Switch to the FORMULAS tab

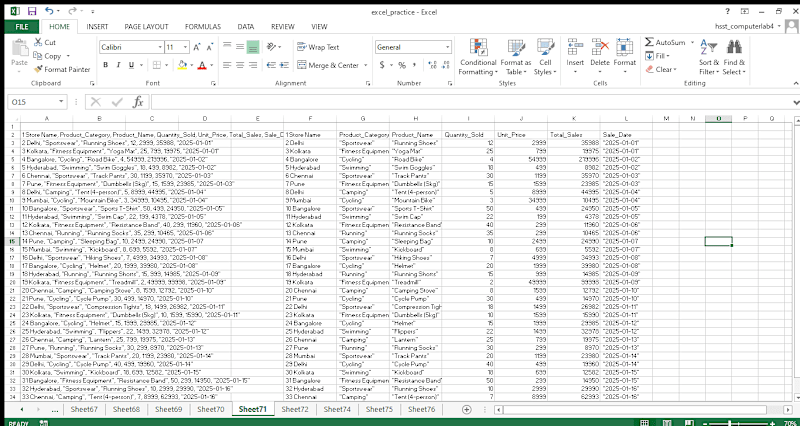pyautogui.click(x=203, y=27)
